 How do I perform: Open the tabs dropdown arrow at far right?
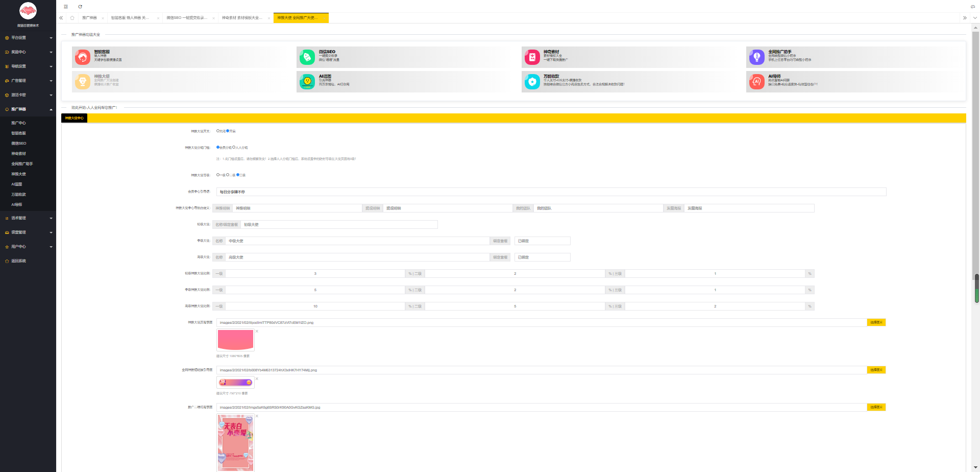pyautogui.click(x=975, y=18)
